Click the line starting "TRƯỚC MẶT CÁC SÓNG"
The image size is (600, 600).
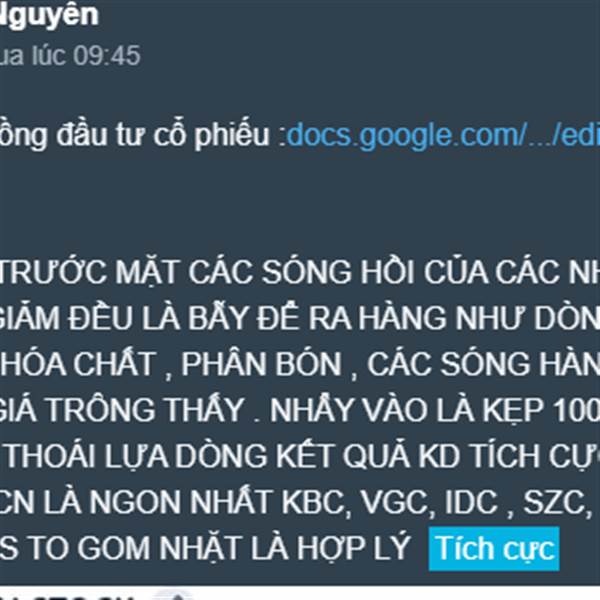click(x=300, y=272)
